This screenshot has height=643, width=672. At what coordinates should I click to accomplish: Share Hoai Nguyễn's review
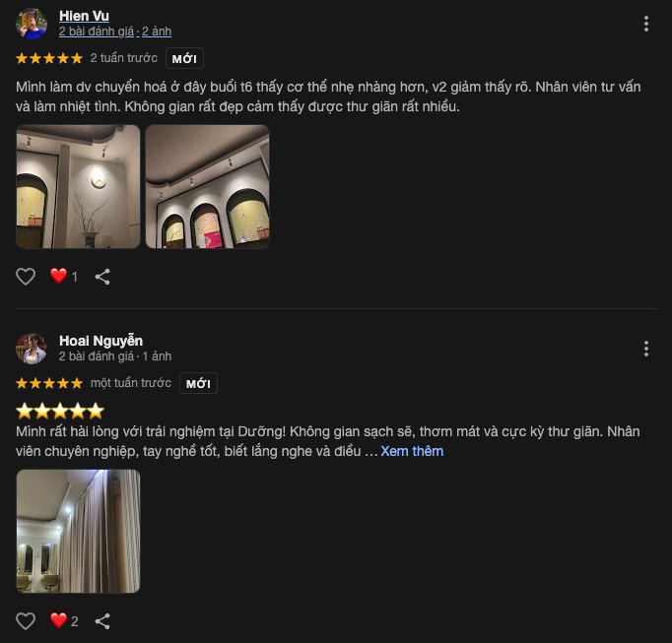(x=102, y=620)
